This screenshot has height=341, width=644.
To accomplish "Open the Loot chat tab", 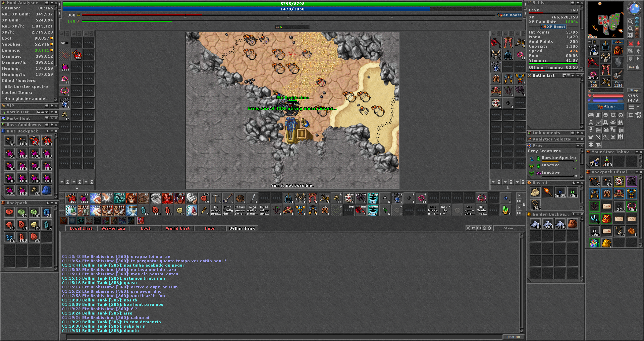I will tap(146, 228).
